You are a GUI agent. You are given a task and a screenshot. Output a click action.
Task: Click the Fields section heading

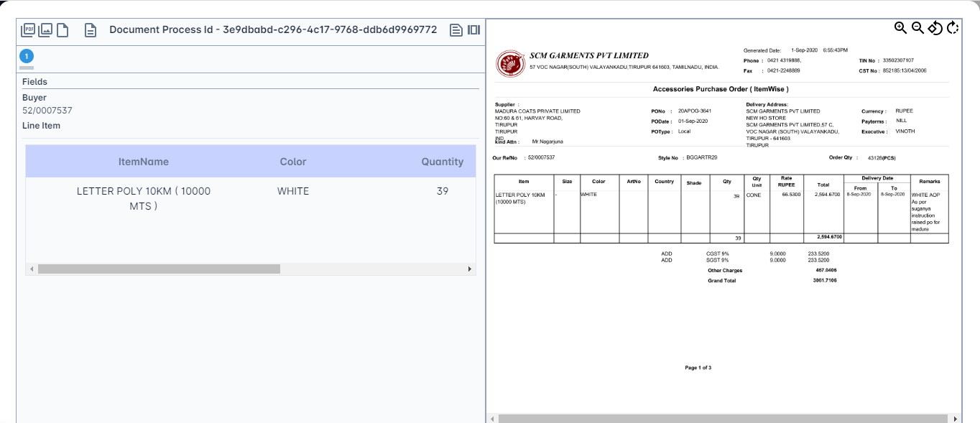pos(34,82)
